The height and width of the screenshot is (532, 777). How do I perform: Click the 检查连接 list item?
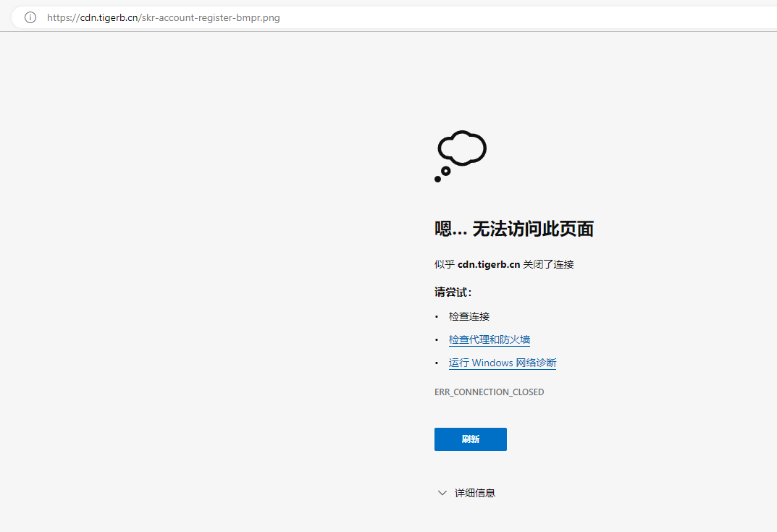(469, 316)
